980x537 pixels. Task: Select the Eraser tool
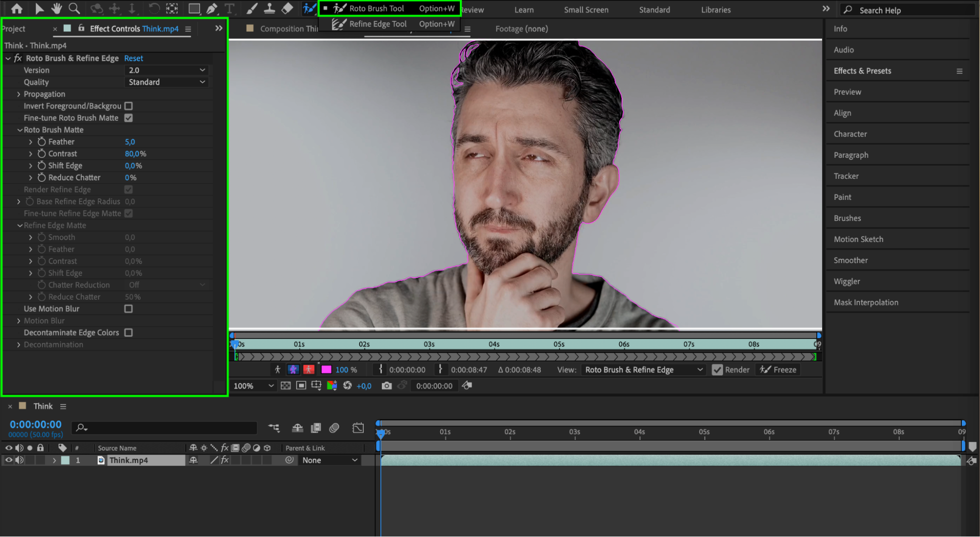coord(287,8)
